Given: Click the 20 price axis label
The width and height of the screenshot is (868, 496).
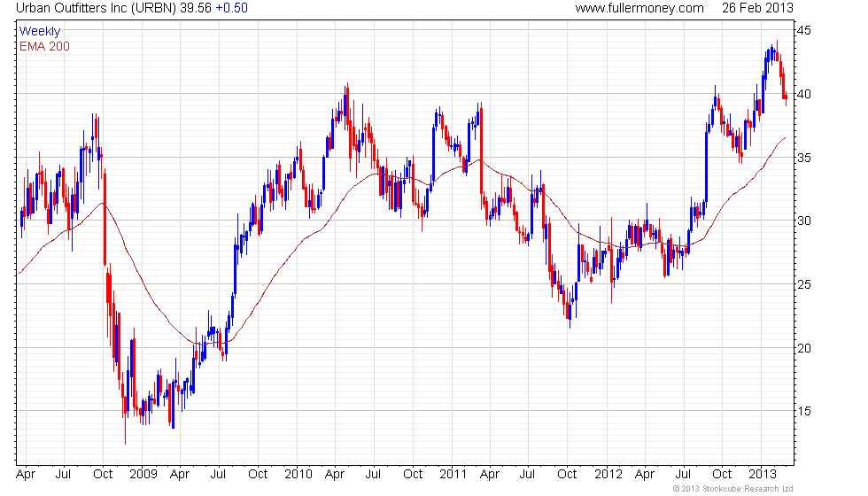Looking at the screenshot, I should [x=804, y=348].
